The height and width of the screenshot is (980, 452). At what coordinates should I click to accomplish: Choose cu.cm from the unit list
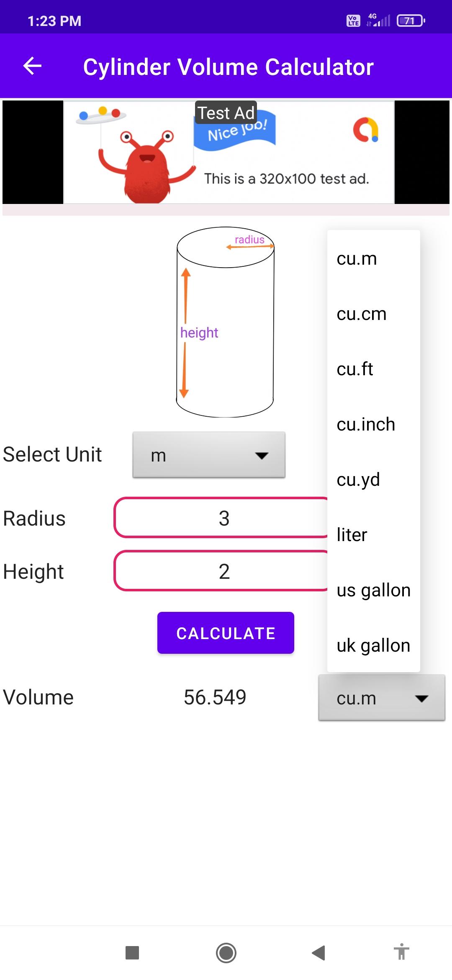click(374, 314)
